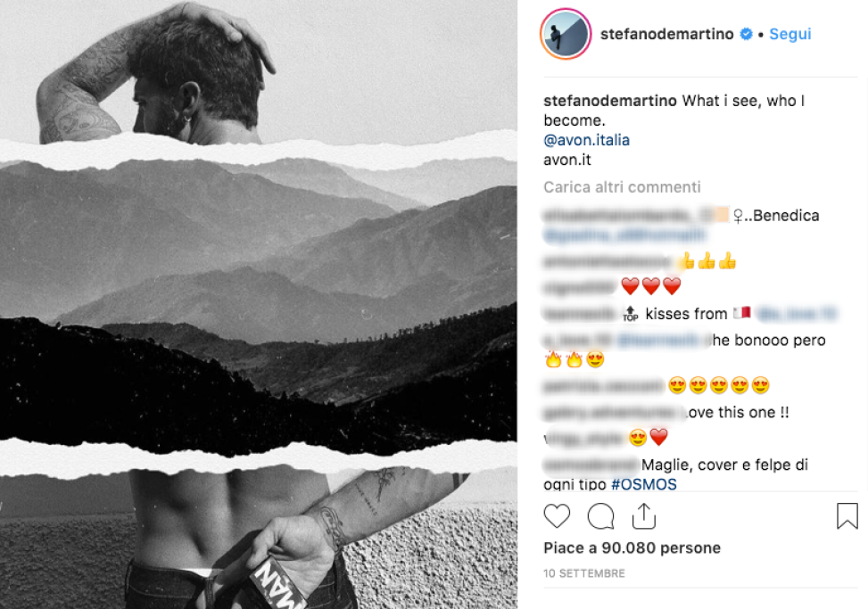The width and height of the screenshot is (868, 609).
Task: Click stefanodemartino name in caption
Action: [610, 101]
